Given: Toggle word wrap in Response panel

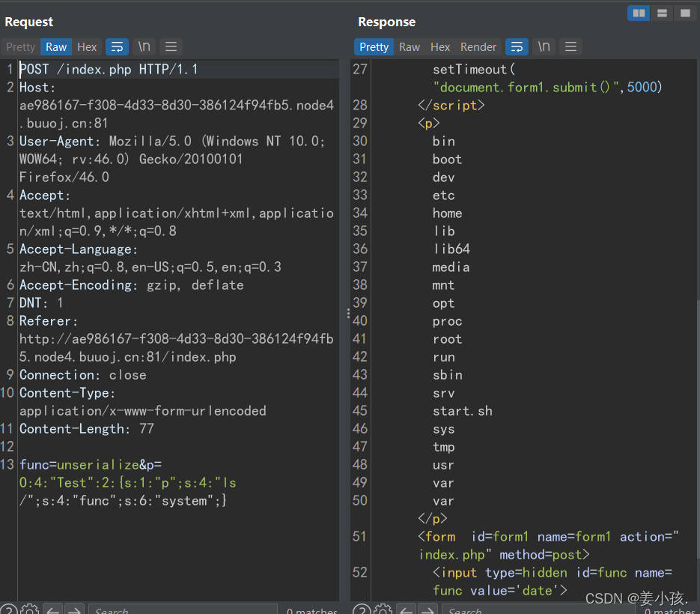Looking at the screenshot, I should coord(517,47).
